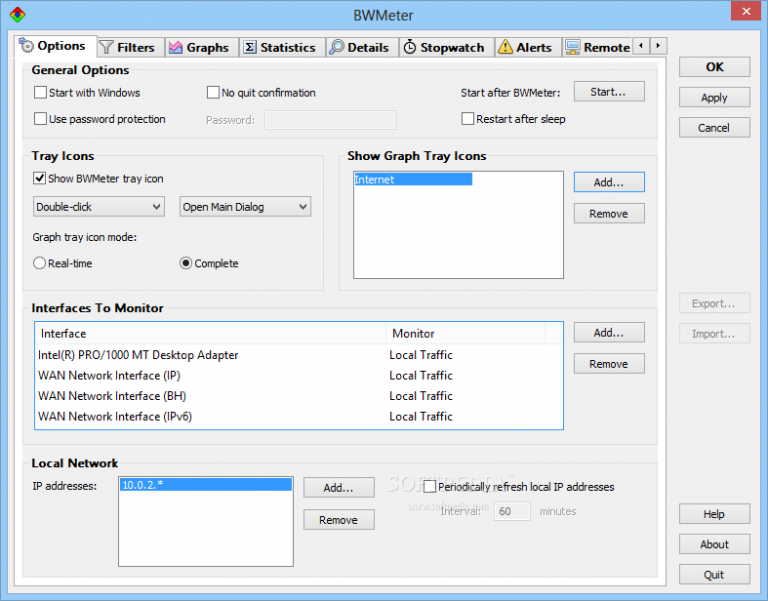768x601 pixels.
Task: Click Remove for Graph Tray Icons
Action: [x=609, y=214]
